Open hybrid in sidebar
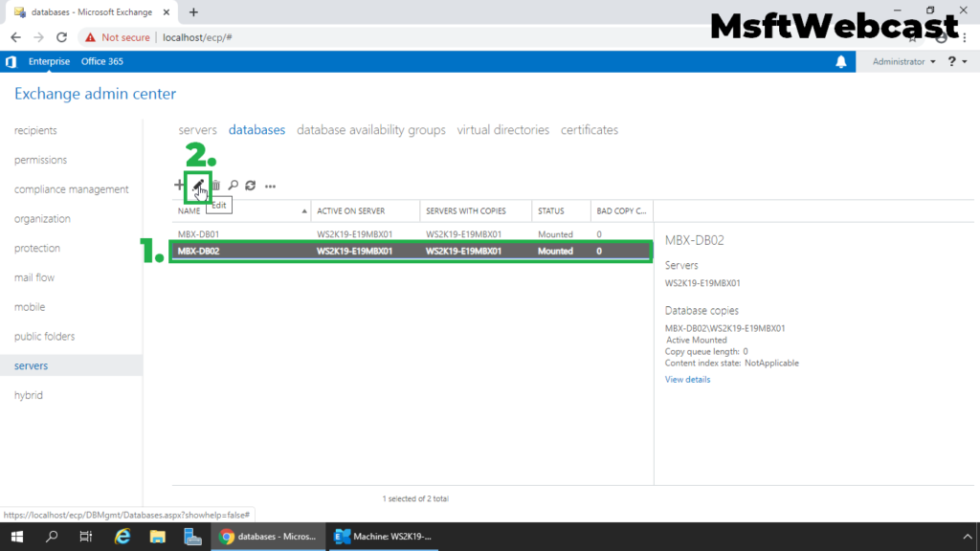This screenshot has width=980, height=551. (x=29, y=395)
